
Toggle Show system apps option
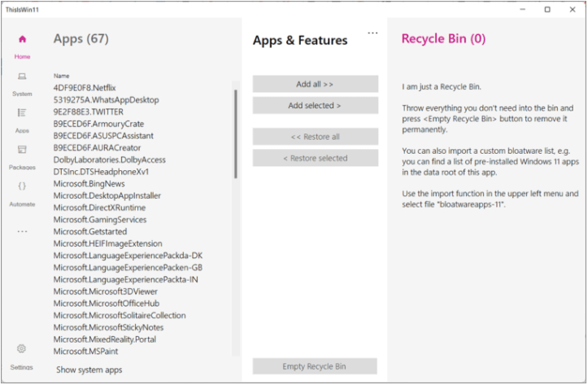click(89, 370)
